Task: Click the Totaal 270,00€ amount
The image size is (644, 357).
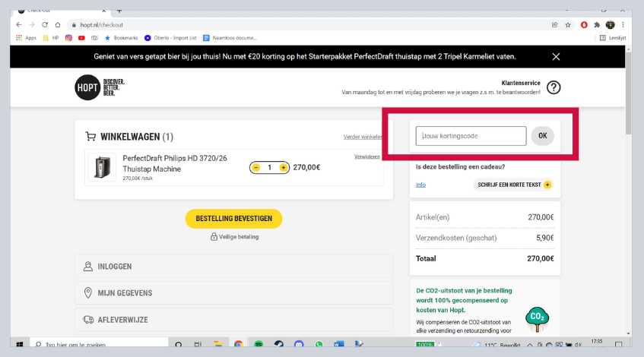Action: click(x=540, y=258)
